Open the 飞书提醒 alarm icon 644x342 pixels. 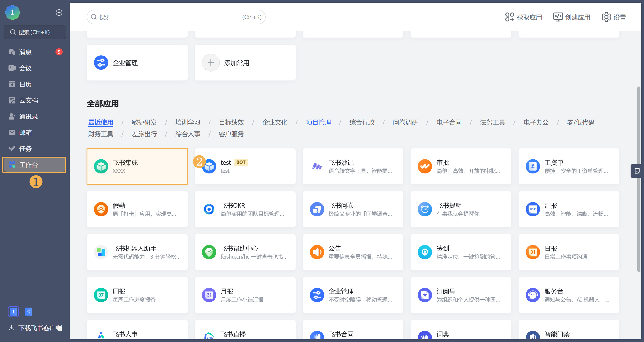click(x=424, y=209)
